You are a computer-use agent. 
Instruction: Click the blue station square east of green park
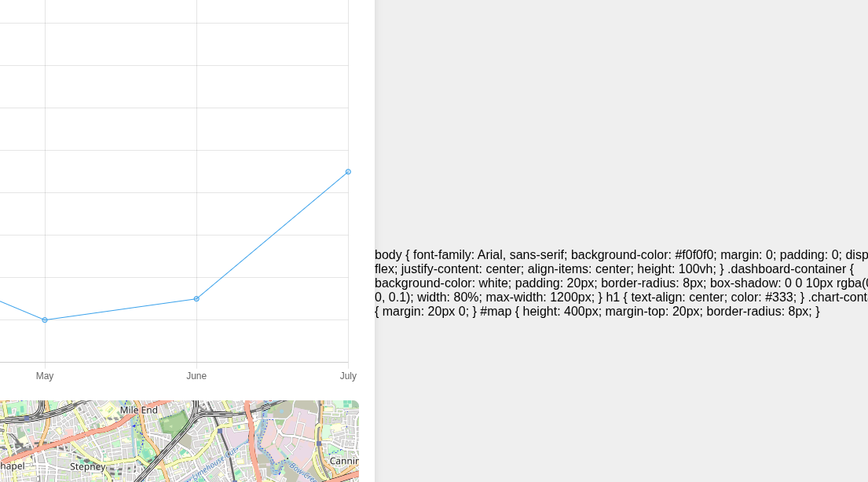[221, 430]
